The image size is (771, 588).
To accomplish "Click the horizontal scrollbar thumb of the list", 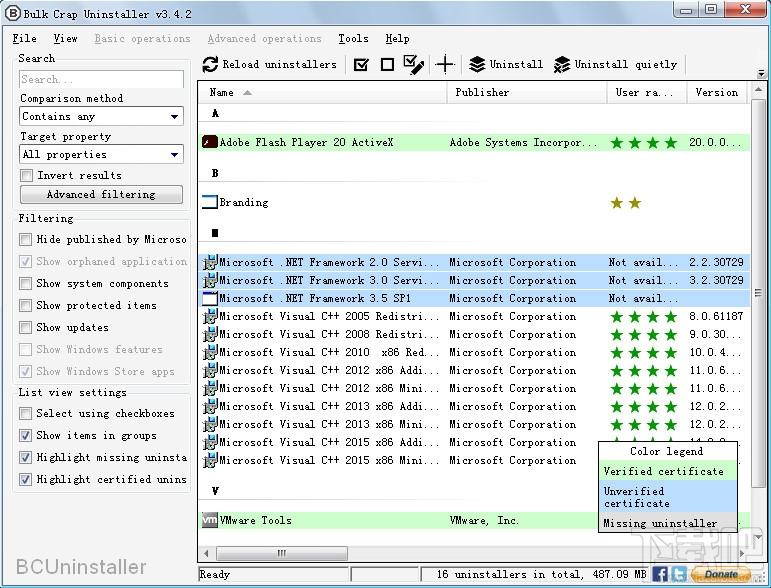I will (x=282, y=554).
